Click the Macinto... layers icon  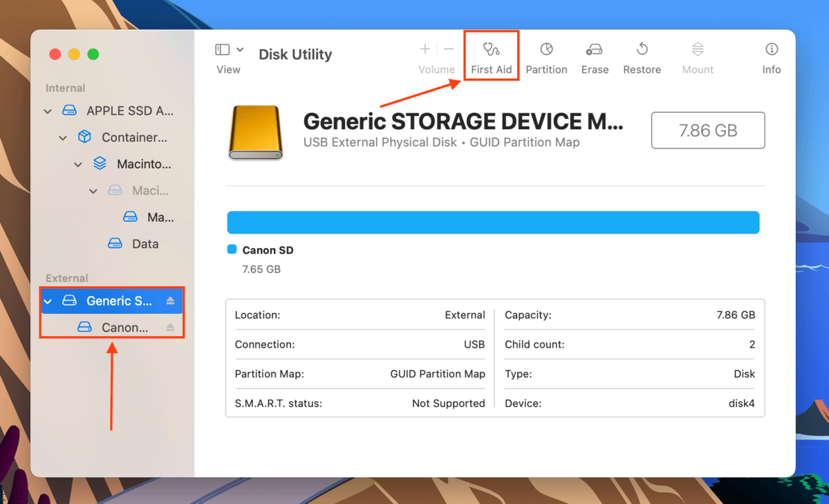(100, 163)
